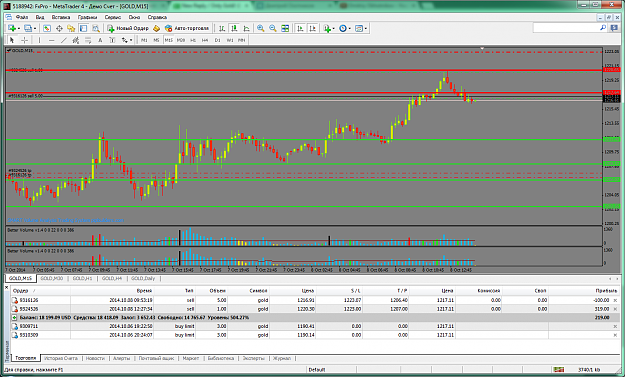
Task: Open the Сервис menu
Action: [x=113, y=17]
